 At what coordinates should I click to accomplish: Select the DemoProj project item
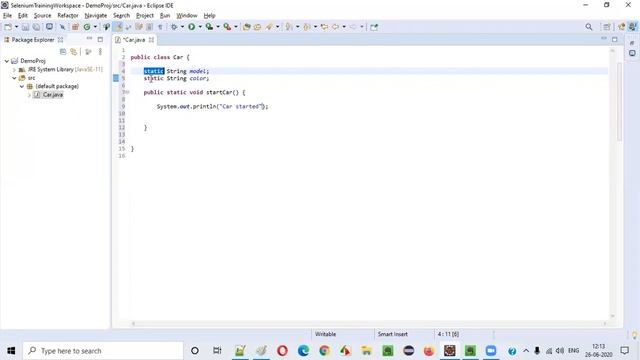pos(29,61)
